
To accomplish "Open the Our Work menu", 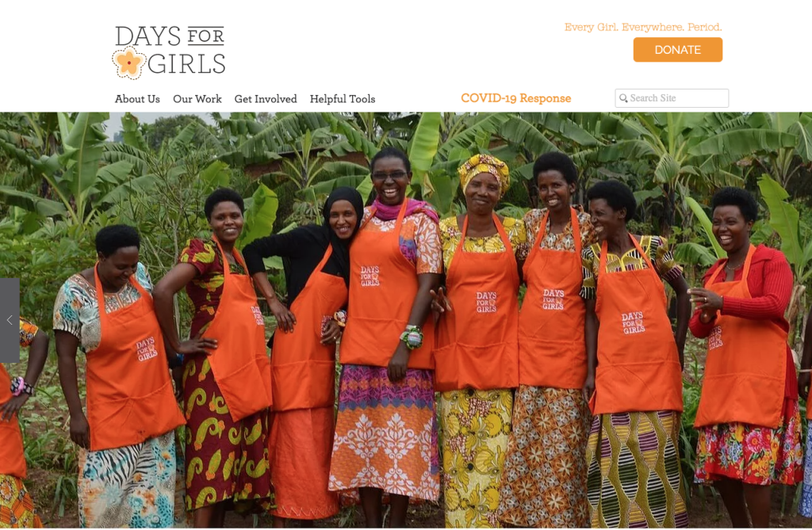I will [197, 99].
